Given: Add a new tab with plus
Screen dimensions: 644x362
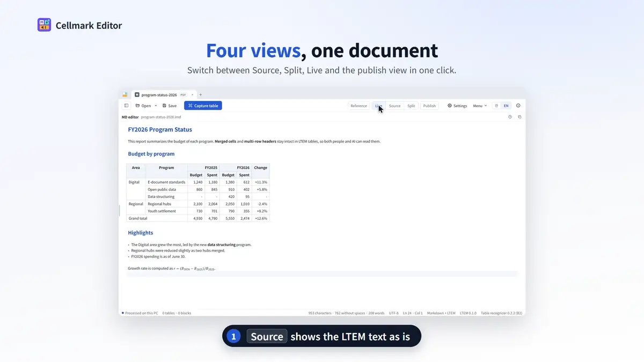Looking at the screenshot, I should 201,95.
